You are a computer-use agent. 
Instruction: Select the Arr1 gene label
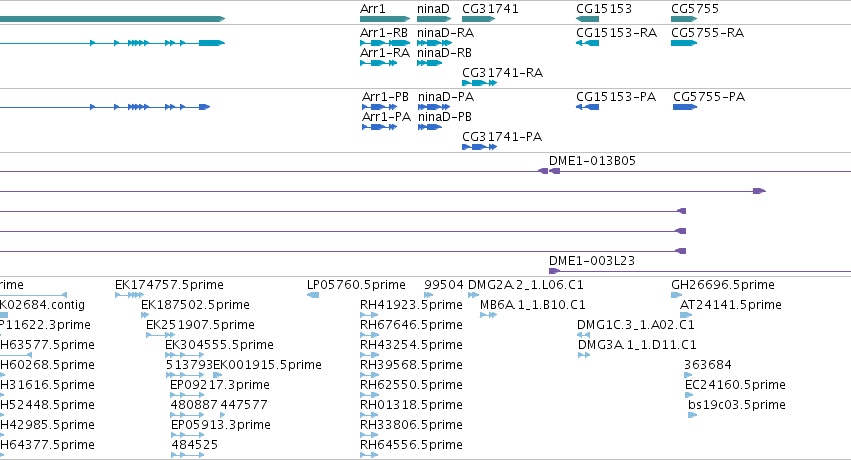click(373, 9)
